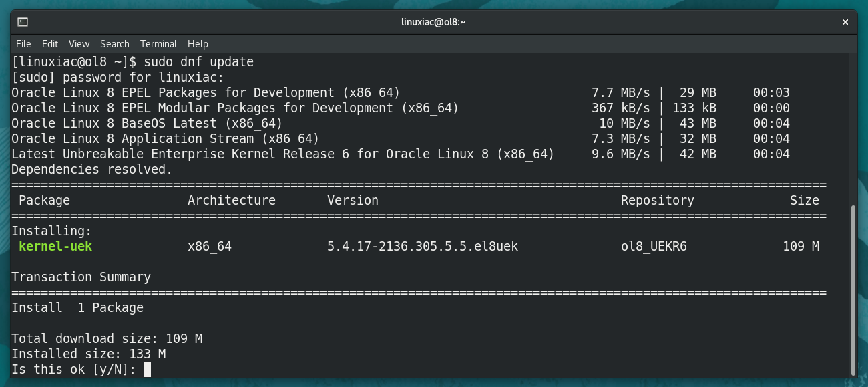Click the 'Architecture' column header
Screen dimensions: 868x387
(232, 201)
